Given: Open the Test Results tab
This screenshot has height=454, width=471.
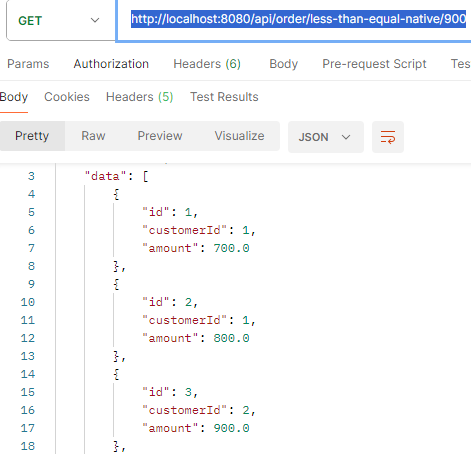Looking at the screenshot, I should tap(224, 97).
